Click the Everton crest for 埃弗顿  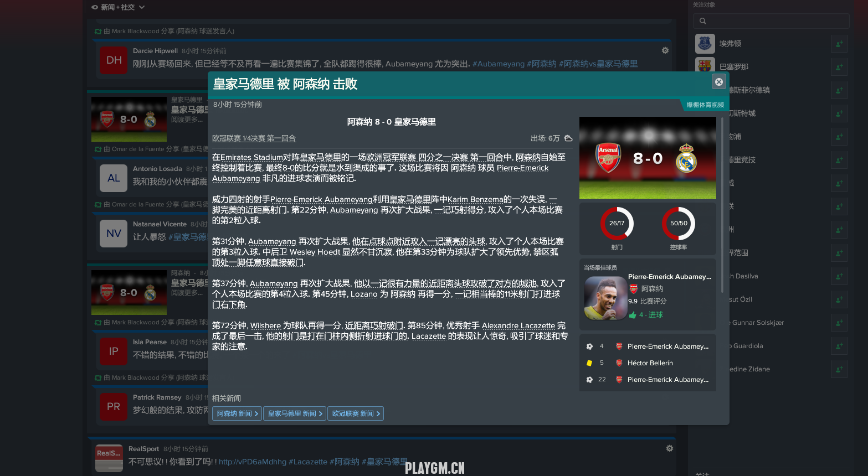tap(705, 43)
